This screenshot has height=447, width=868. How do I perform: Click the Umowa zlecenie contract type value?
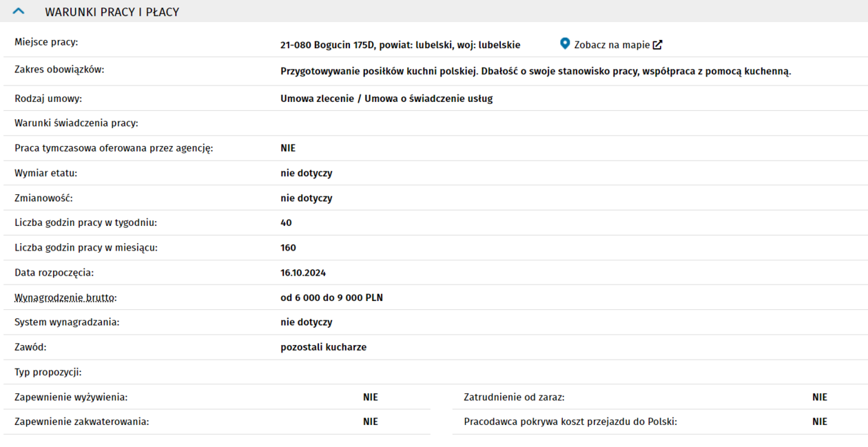(x=386, y=98)
